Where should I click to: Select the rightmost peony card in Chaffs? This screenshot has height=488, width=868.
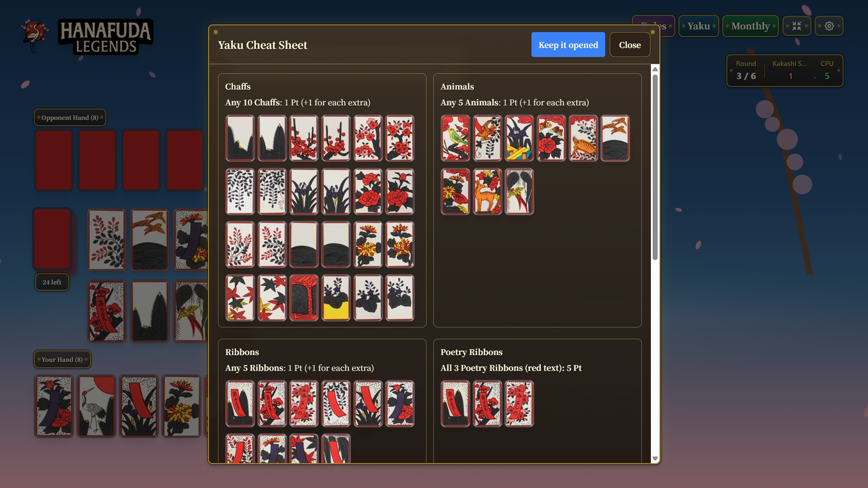(x=400, y=191)
